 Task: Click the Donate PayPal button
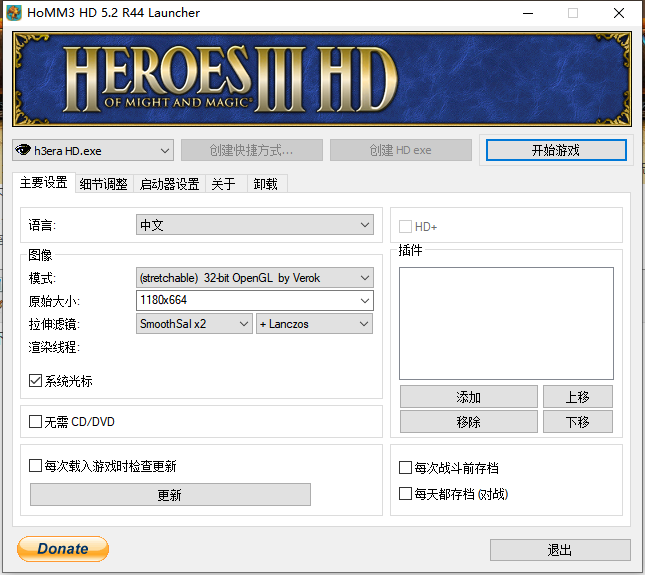tap(63, 549)
